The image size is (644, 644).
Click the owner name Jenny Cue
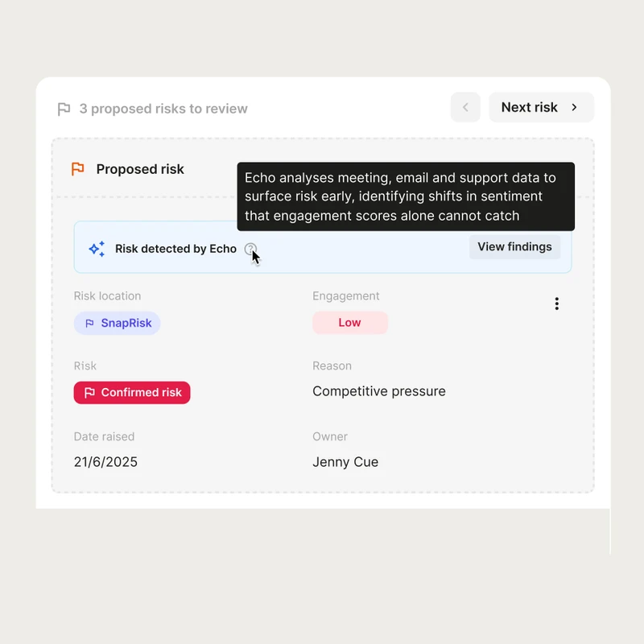tap(345, 462)
